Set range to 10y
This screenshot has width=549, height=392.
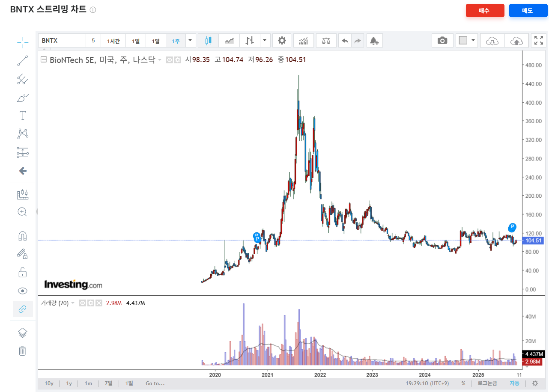49,383
